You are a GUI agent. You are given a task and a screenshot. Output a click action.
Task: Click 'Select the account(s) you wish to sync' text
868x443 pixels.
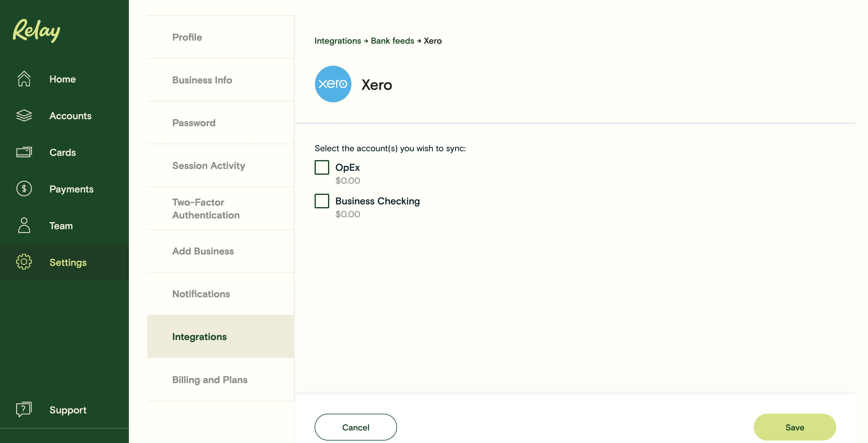(x=390, y=148)
